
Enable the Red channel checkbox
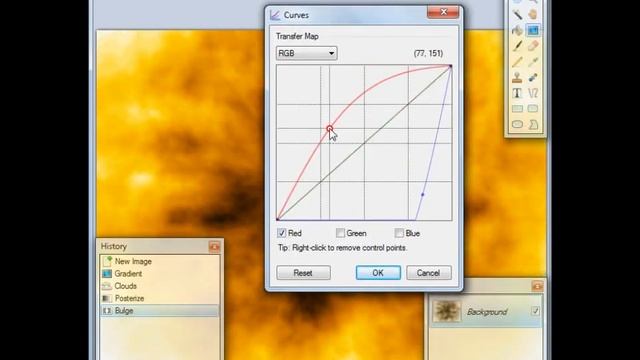(x=281, y=233)
